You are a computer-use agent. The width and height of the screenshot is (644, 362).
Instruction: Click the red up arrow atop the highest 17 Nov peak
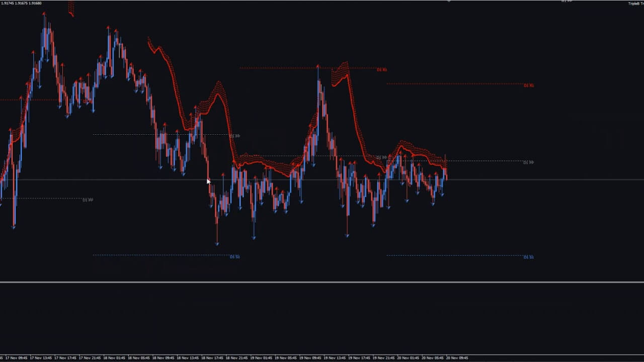[x=44, y=14]
